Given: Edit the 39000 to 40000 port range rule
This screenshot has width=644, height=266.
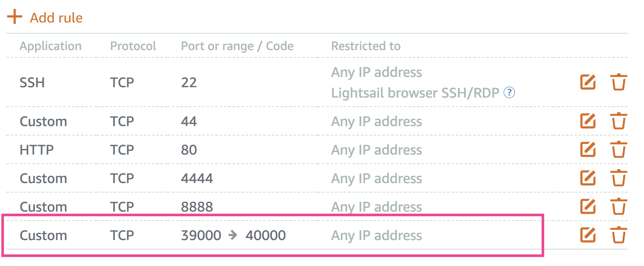Looking at the screenshot, I should tap(588, 235).
